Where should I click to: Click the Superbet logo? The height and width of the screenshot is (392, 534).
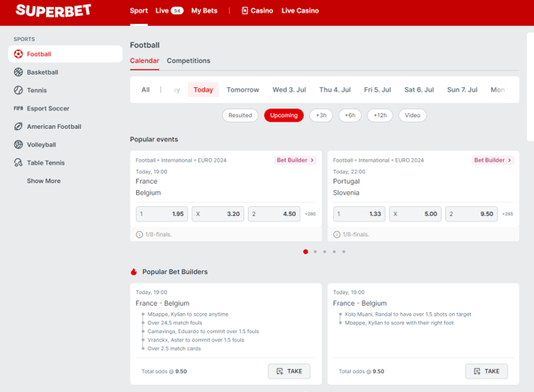click(53, 11)
